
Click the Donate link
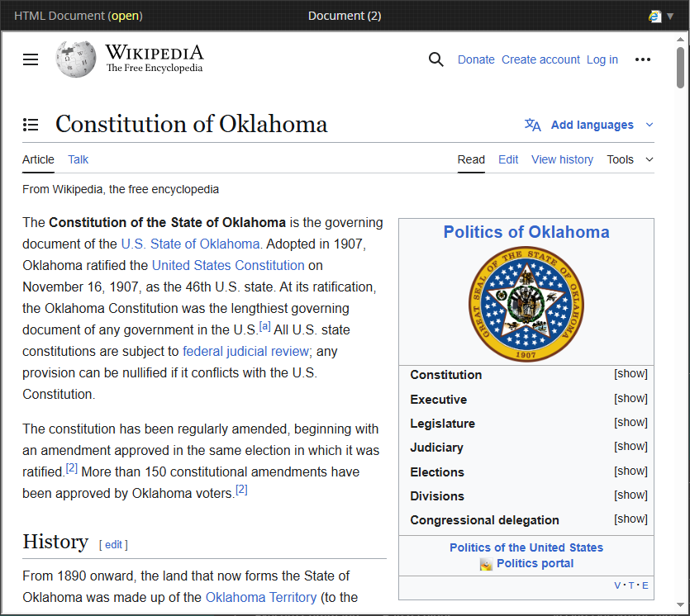(476, 59)
